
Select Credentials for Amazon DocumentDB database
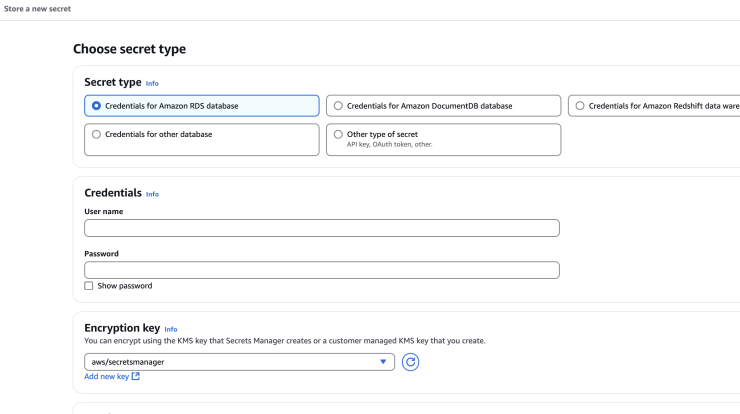[x=443, y=106]
